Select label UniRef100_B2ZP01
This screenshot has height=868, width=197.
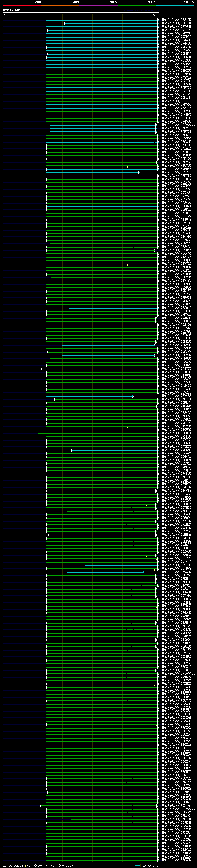[176, 64]
